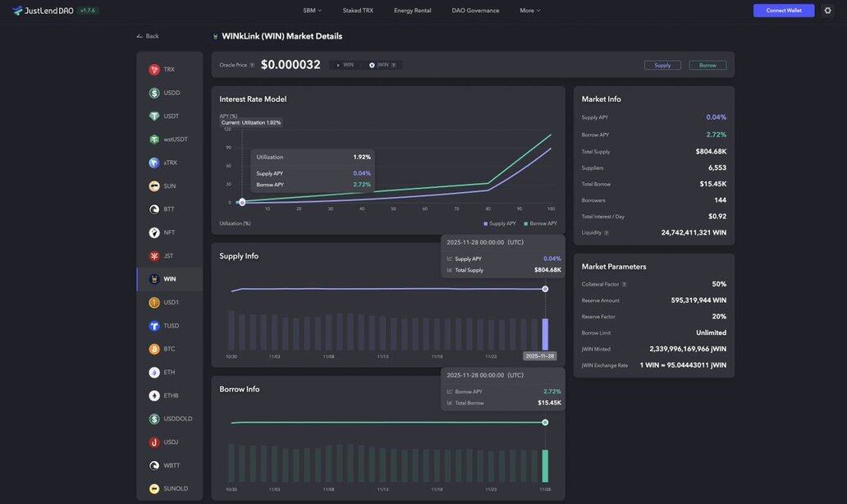Go to DAO Governance
This screenshot has width=847, height=504.
pos(475,11)
